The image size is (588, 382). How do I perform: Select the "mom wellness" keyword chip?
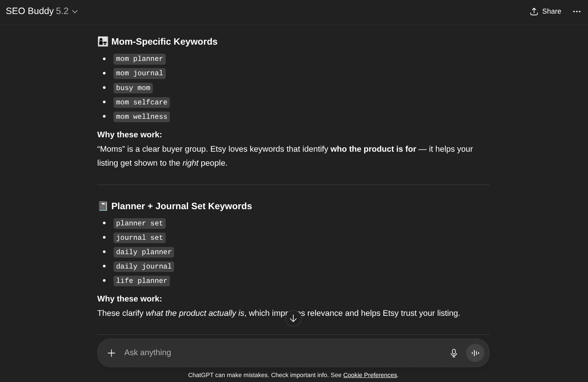(x=142, y=117)
